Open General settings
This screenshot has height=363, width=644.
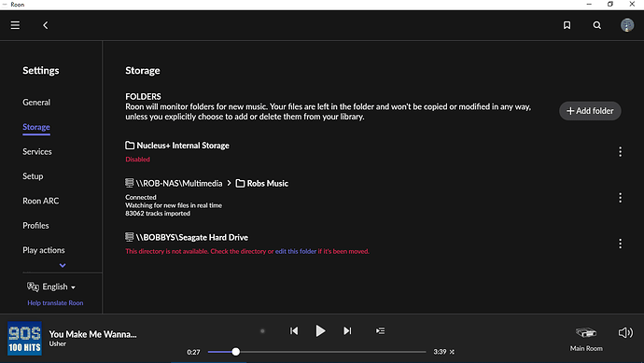(36, 103)
